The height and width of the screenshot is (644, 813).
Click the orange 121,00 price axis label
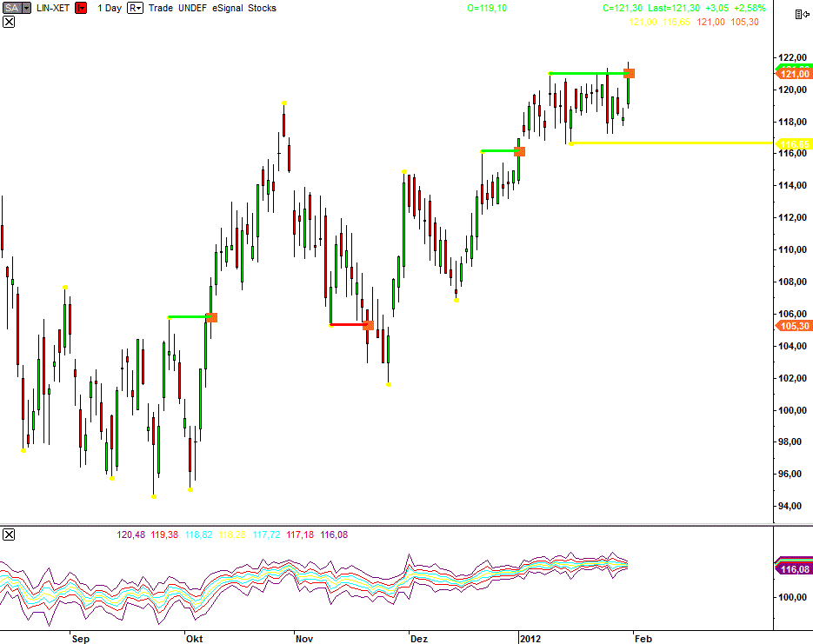pos(795,76)
